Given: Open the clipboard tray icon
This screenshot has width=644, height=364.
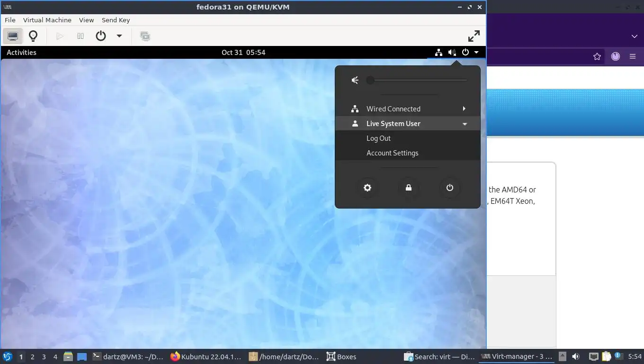Looking at the screenshot, I should click(606, 356).
